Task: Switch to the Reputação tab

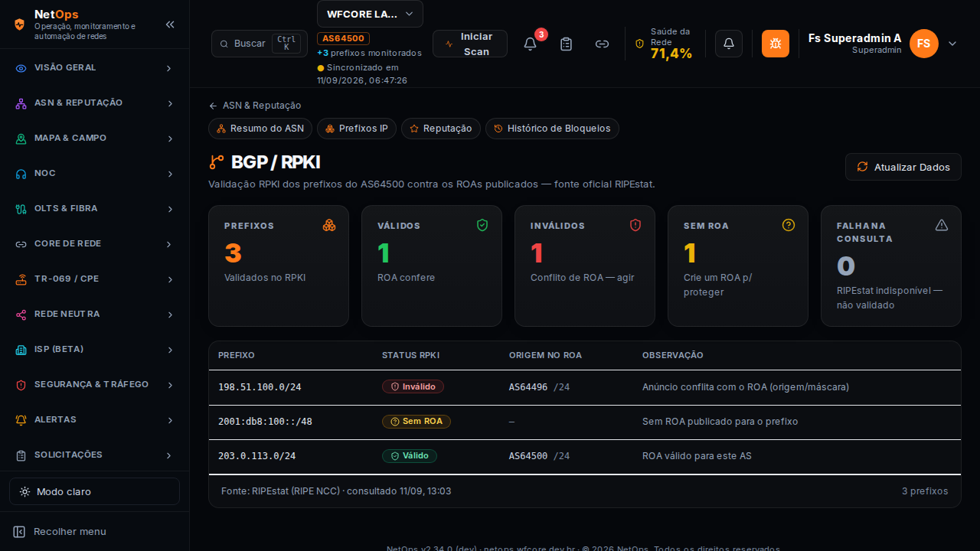Action: coord(441,129)
